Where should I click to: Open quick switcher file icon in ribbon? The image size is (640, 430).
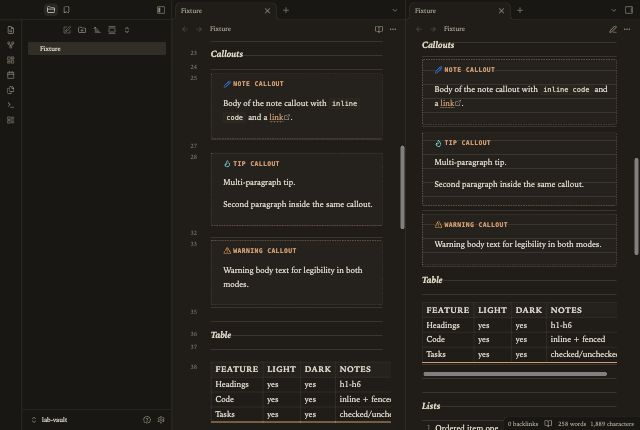(11, 30)
